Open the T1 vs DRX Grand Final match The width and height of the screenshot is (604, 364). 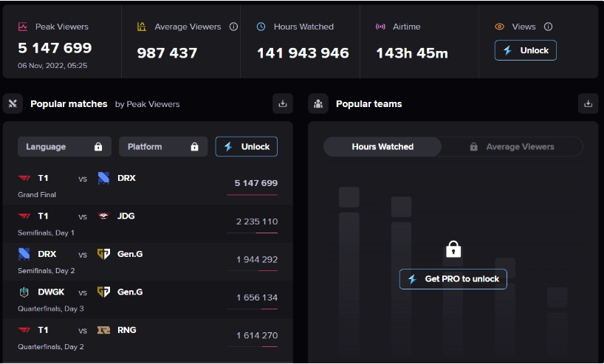pos(148,185)
